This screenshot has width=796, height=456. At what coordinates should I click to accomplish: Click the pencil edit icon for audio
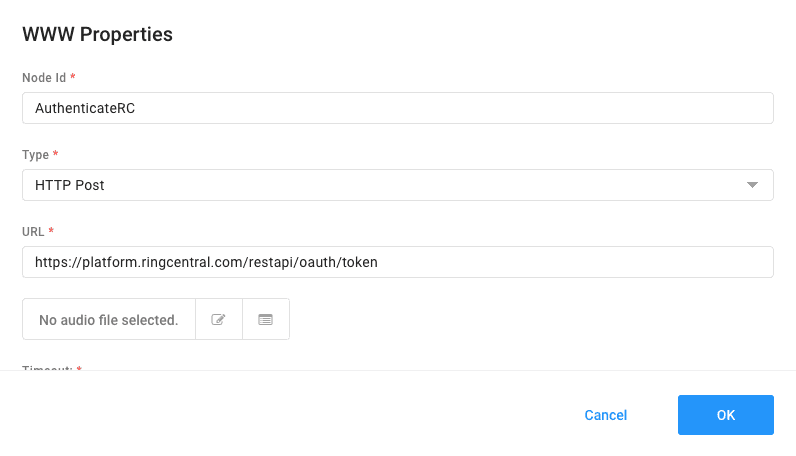[x=218, y=320]
